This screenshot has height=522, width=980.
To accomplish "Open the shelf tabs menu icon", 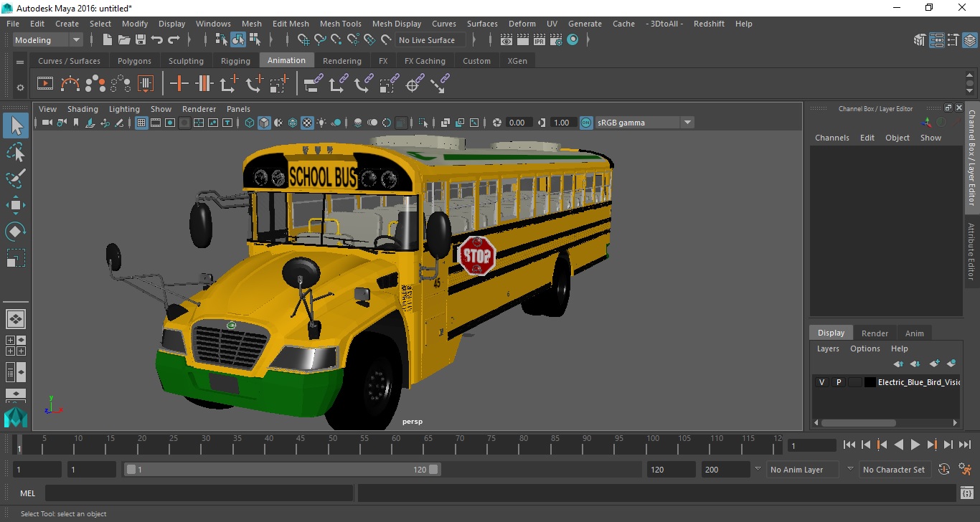I will [20, 62].
